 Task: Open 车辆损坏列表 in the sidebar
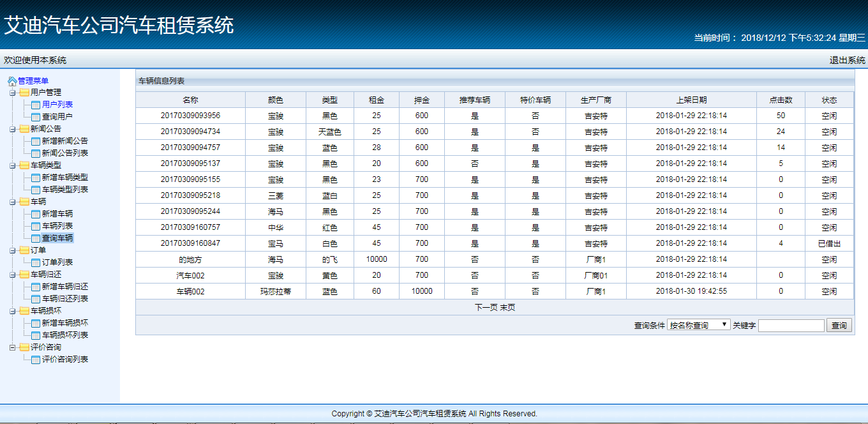click(x=65, y=335)
